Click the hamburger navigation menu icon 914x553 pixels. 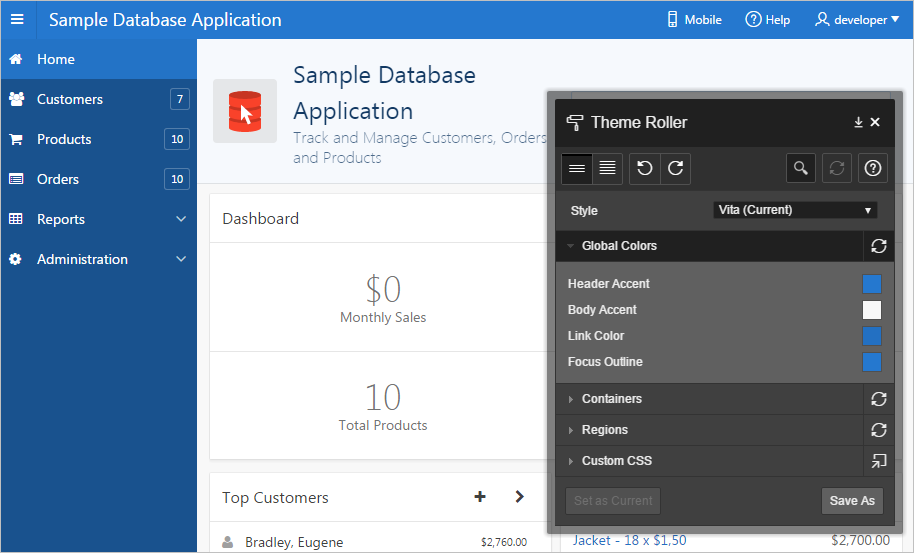tap(17, 20)
